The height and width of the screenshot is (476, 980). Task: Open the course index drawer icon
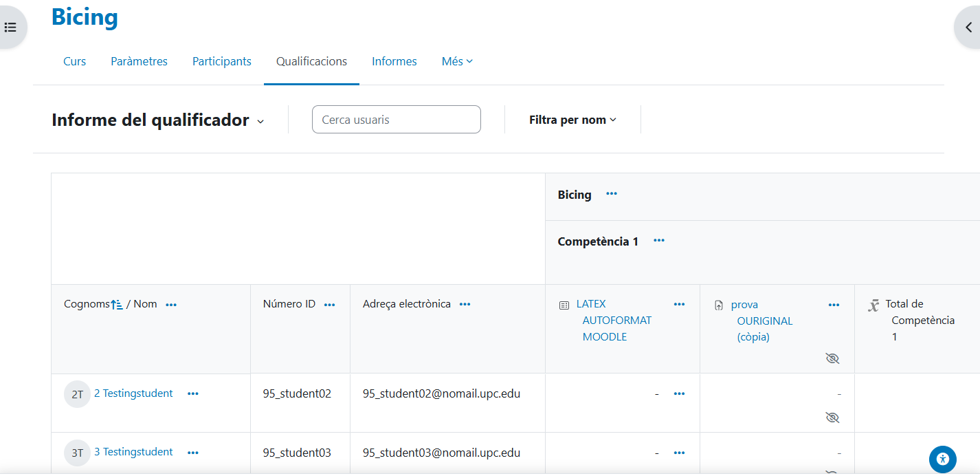tap(10, 28)
